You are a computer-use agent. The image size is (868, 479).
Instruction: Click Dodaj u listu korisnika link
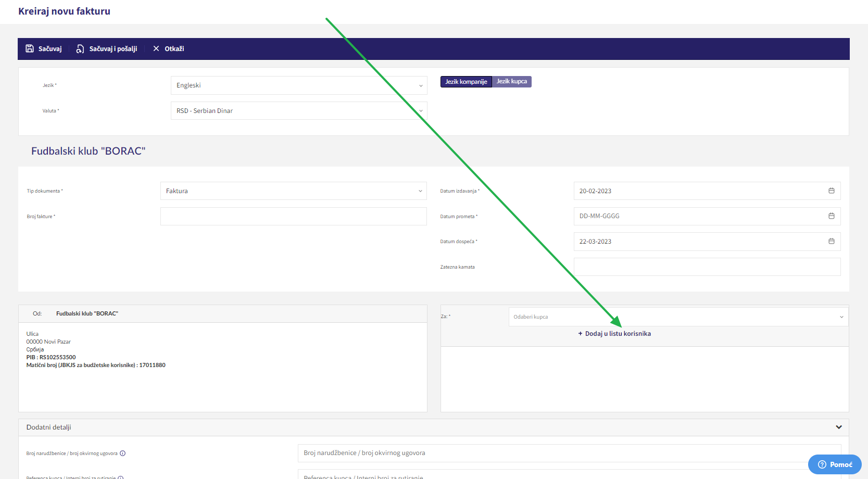(614, 334)
